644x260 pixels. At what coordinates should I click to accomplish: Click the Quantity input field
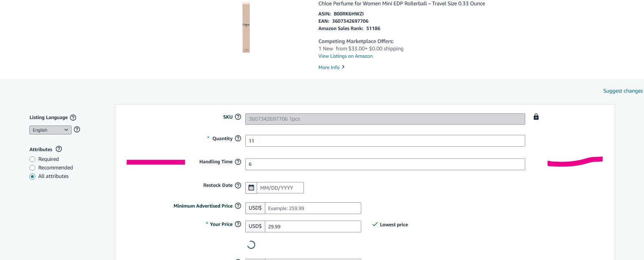tap(385, 141)
